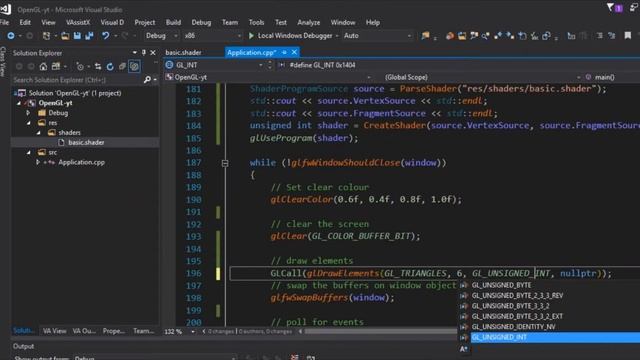The width and height of the screenshot is (640, 360).
Task: Click the bookmark icon on the toolbar
Action: pos(628,36)
